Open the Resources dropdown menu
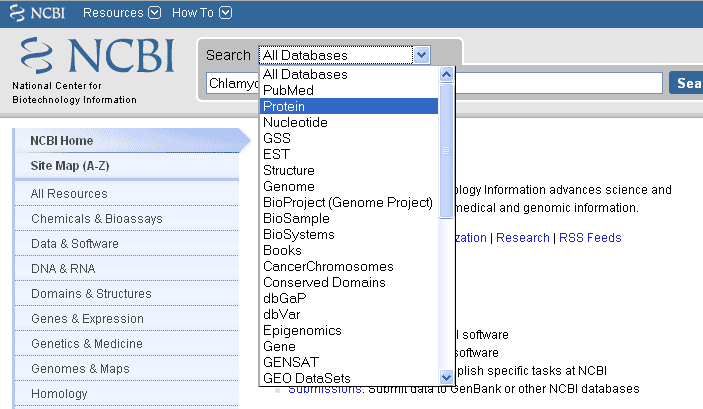The height and width of the screenshot is (409, 703). [121, 13]
